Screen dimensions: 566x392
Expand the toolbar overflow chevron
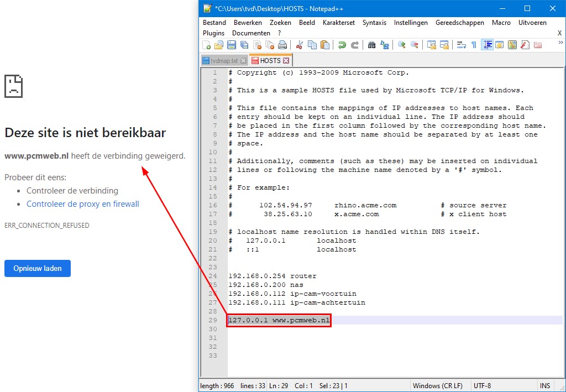(x=560, y=43)
